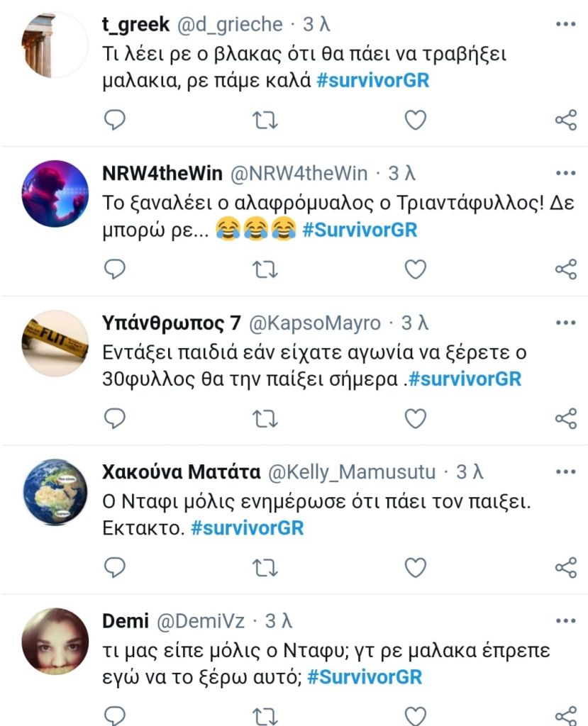Screen dimensions: 588x726
Task: Reply to Υπάνθρωπος 7's tweet
Action: point(114,418)
